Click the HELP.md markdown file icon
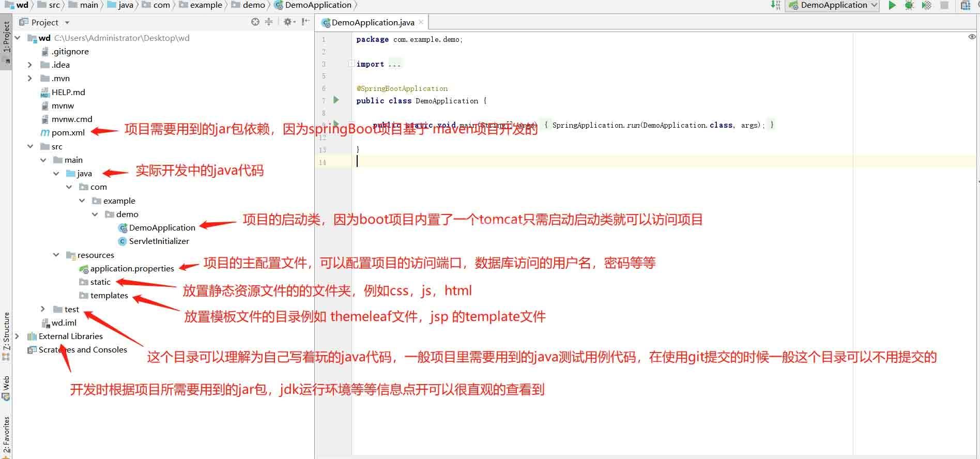 tap(45, 93)
